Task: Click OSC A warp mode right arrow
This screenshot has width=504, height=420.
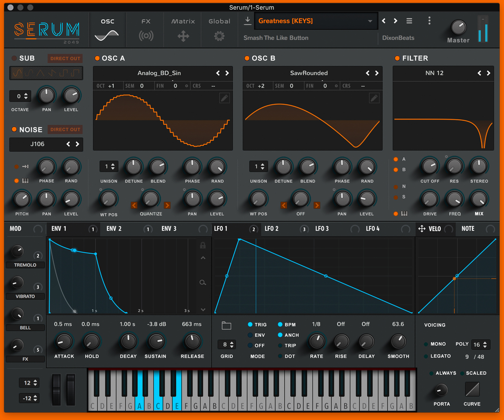Action: pyautogui.click(x=167, y=205)
